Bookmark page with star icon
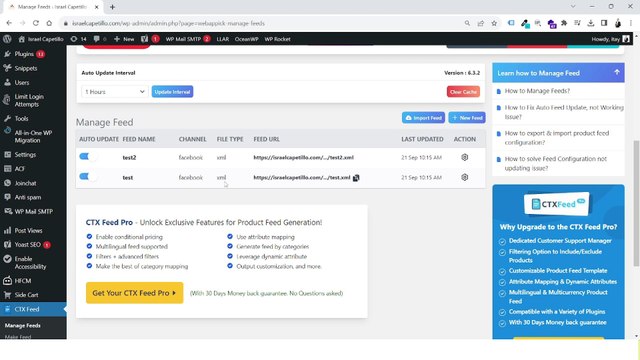 coord(494,23)
